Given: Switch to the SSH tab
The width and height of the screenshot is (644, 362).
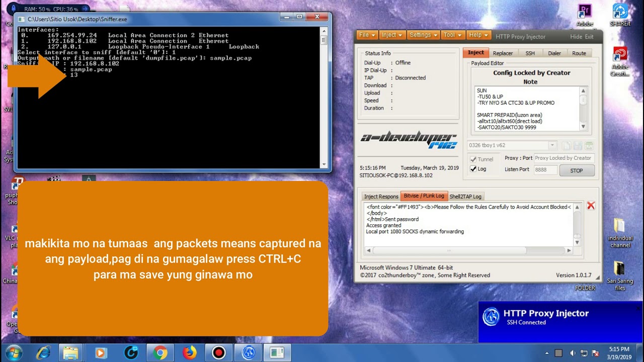Looking at the screenshot, I should 530,53.
